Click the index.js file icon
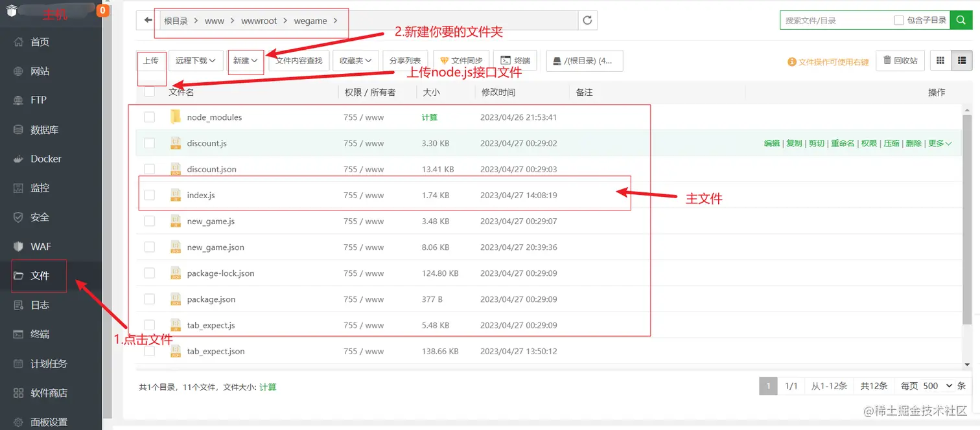 [176, 195]
